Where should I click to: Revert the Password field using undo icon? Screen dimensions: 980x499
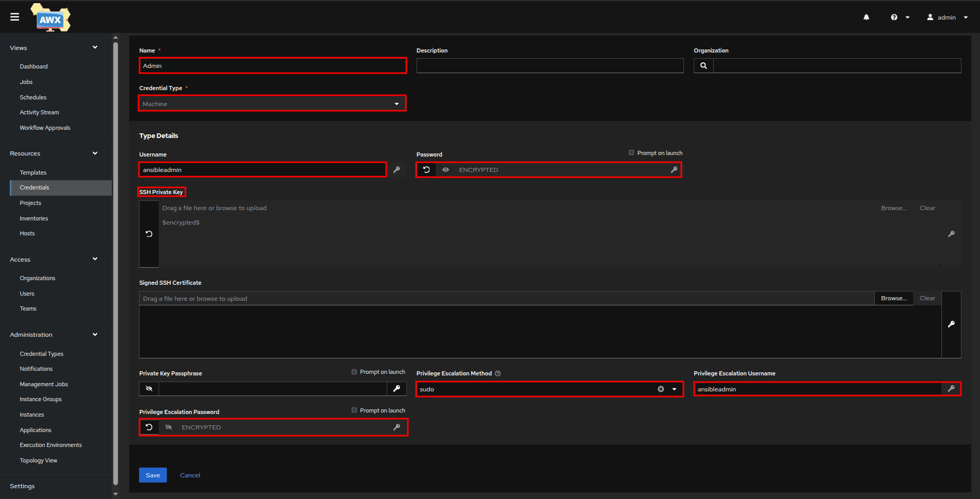click(x=426, y=170)
